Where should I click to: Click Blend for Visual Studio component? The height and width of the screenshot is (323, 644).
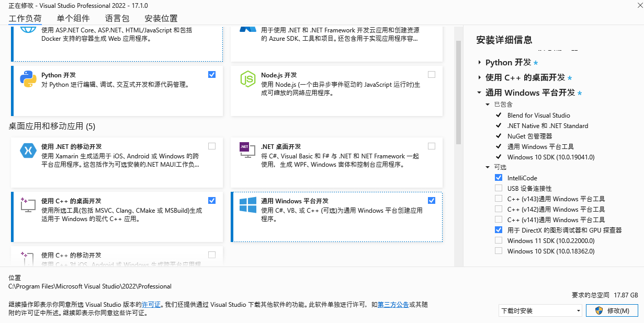[538, 115]
